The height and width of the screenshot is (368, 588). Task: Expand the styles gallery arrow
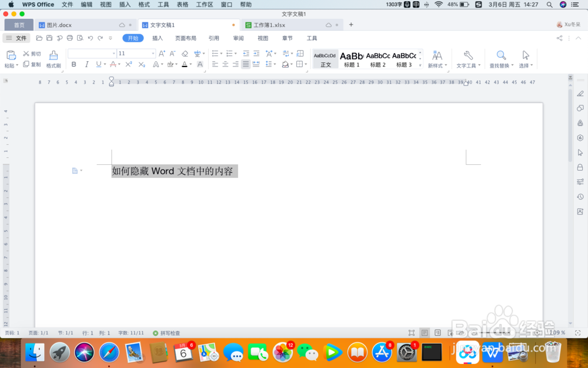click(x=420, y=65)
